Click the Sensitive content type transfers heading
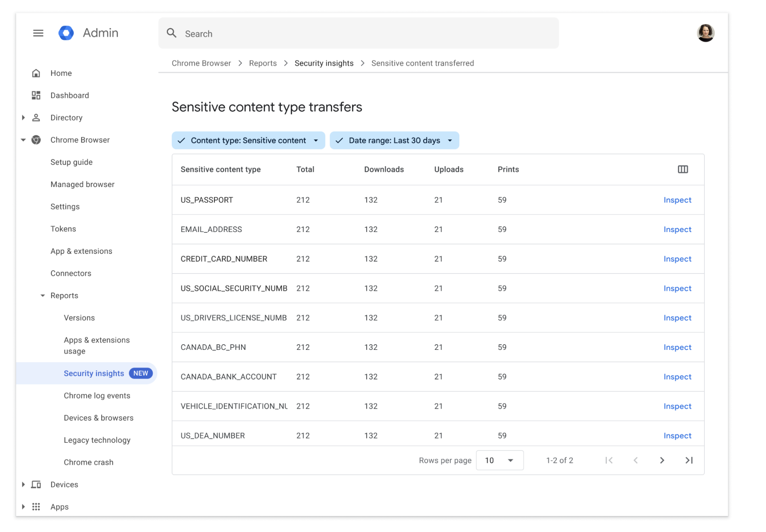Screen dimensions: 766x532 tap(267, 107)
